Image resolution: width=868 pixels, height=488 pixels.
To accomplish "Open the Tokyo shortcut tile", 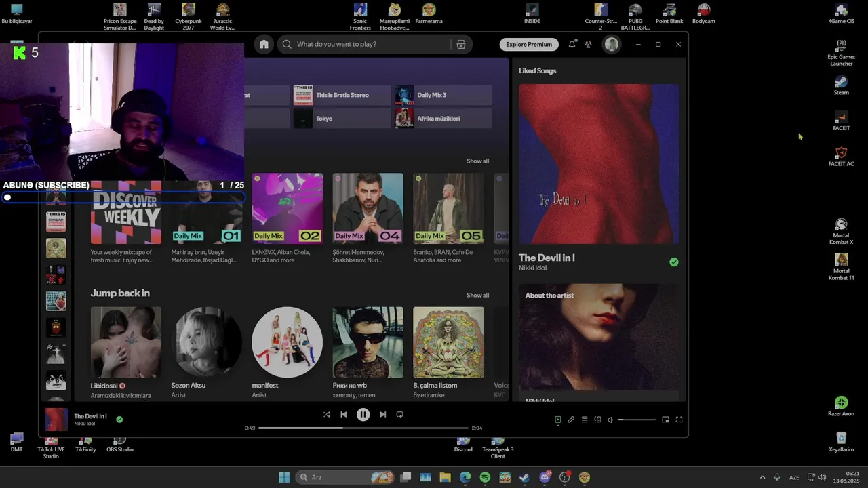I will (342, 119).
